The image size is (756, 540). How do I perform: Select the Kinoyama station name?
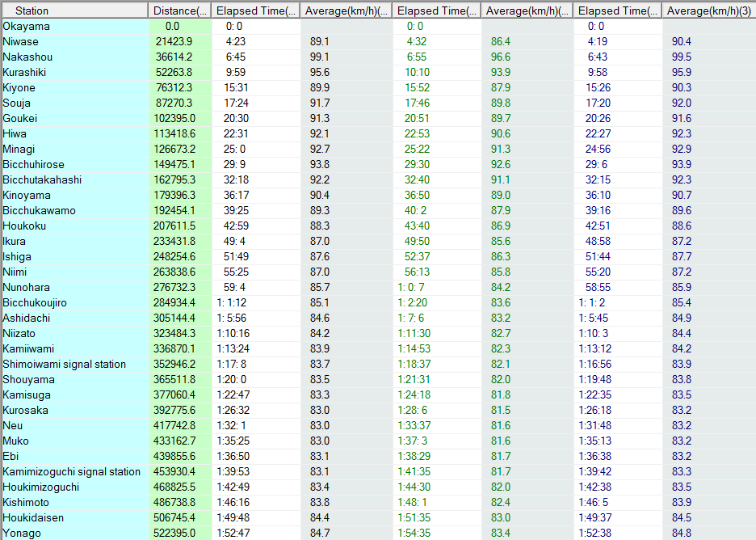tap(27, 196)
